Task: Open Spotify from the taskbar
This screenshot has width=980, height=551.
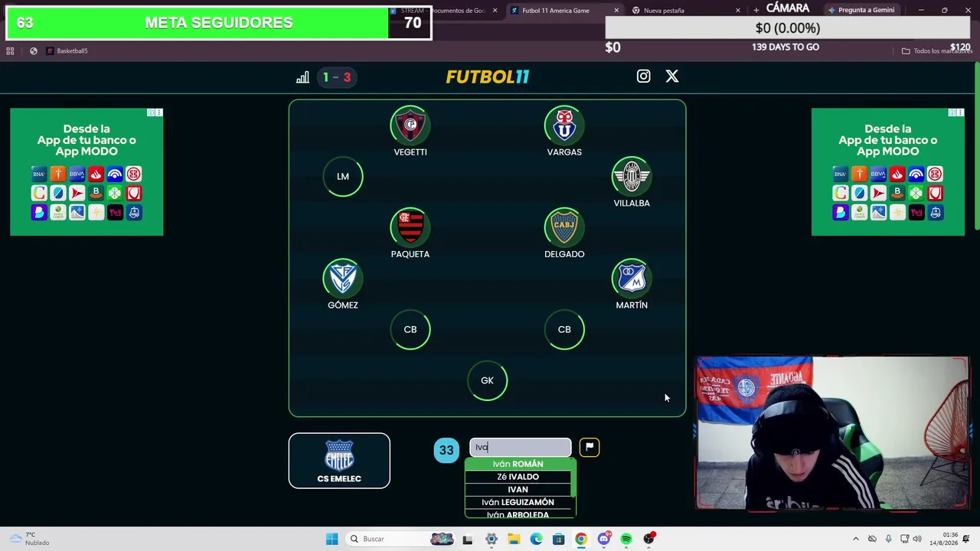Action: 626,539
